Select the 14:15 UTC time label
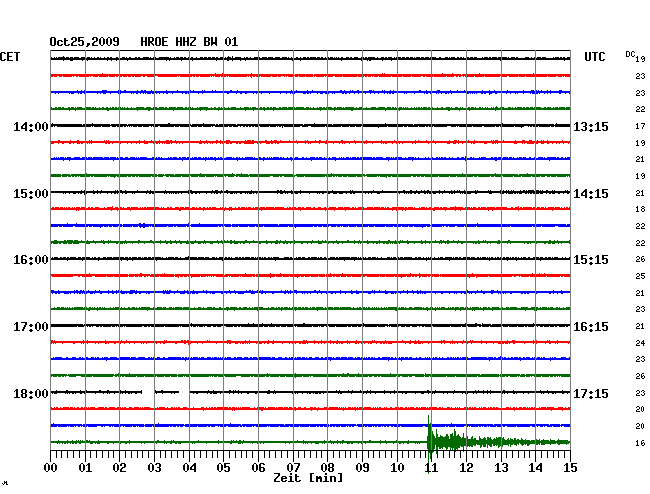650x494 pixels. click(591, 194)
